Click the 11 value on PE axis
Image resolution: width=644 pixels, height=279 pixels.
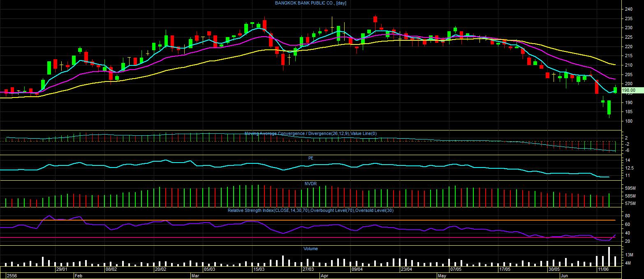tap(628, 176)
